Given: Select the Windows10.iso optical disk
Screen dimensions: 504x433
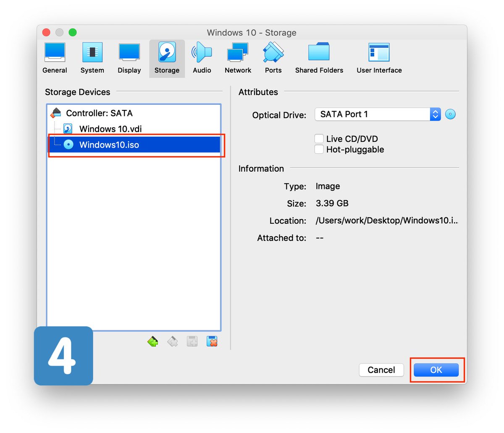Looking at the screenshot, I should pyautogui.click(x=134, y=145).
